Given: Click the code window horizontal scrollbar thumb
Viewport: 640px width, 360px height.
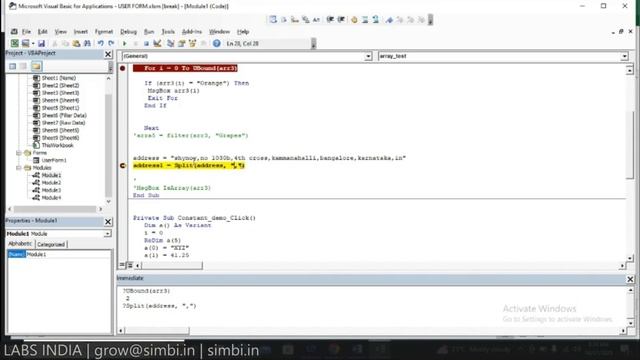Looking at the screenshot, I should click(171, 266).
